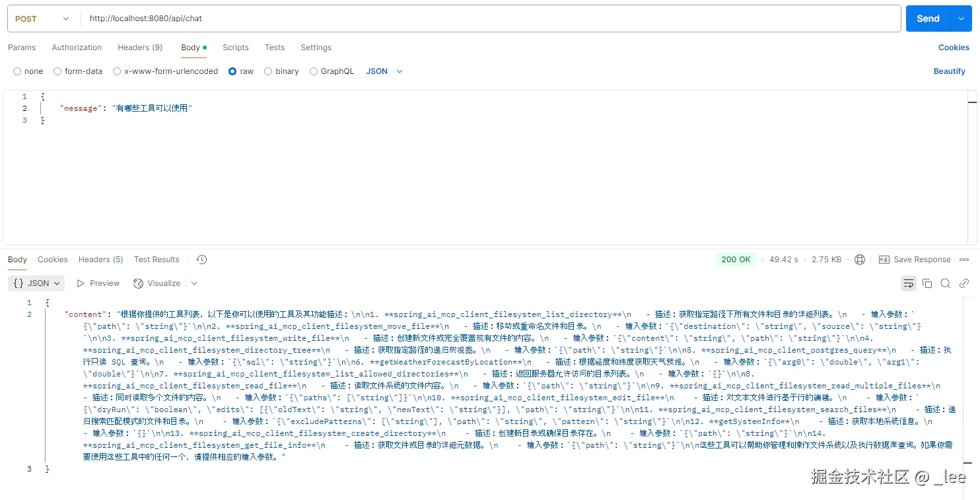Screen dimensions: 980x500
Task: Select the x-www-form-urlencoded body type
Action: (x=117, y=71)
